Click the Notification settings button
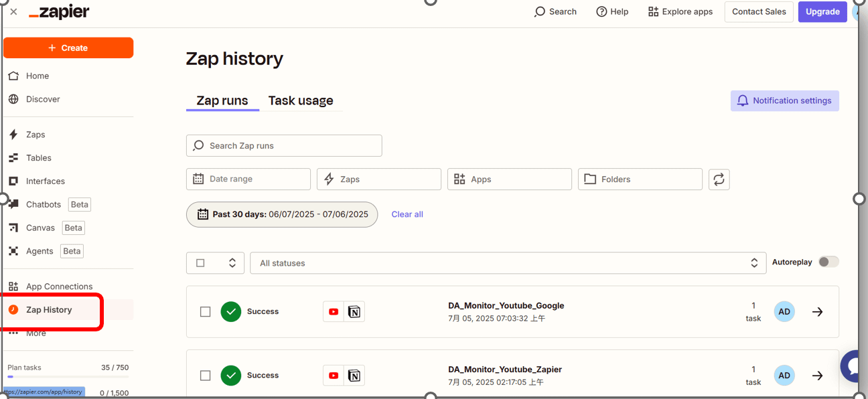 coord(784,101)
